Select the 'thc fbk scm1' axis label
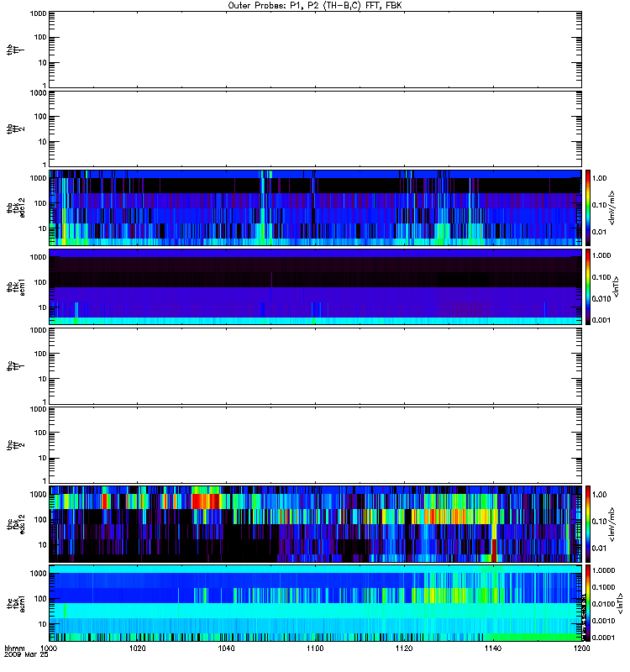 pos(15,603)
